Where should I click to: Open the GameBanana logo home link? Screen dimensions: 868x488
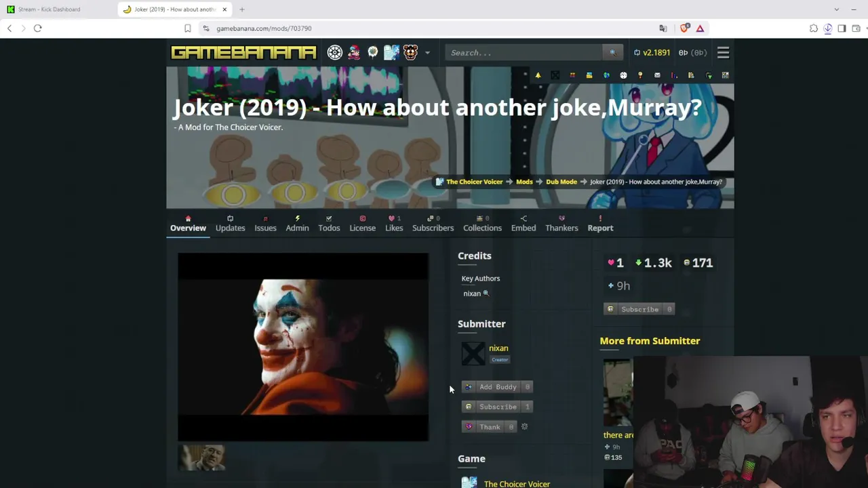243,52
